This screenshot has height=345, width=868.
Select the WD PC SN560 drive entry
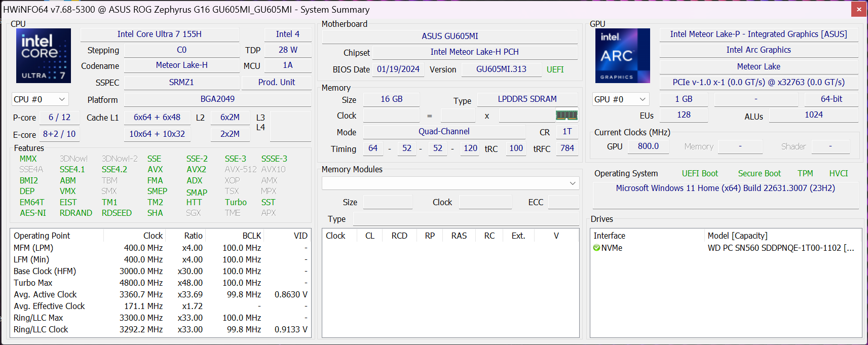780,248
